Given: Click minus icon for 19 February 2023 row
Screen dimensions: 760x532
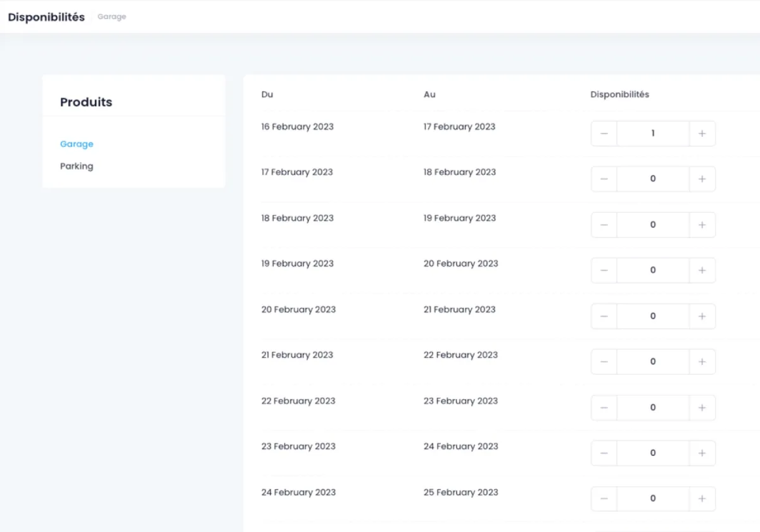Looking at the screenshot, I should pos(604,270).
